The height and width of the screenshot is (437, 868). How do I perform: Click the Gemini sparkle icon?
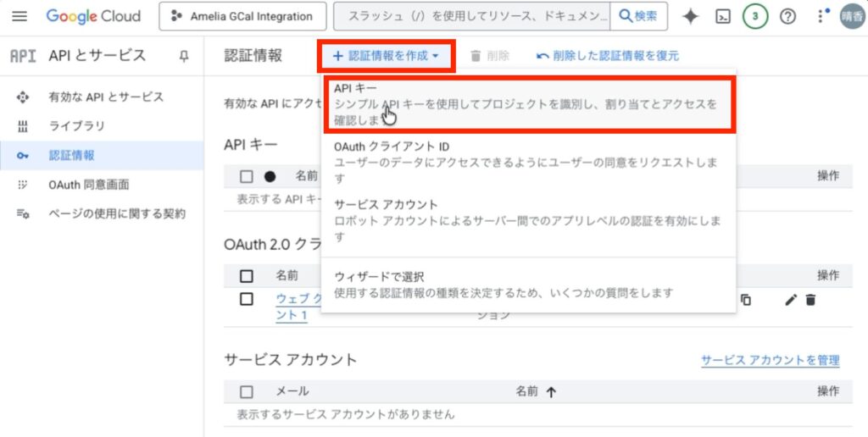click(x=691, y=17)
